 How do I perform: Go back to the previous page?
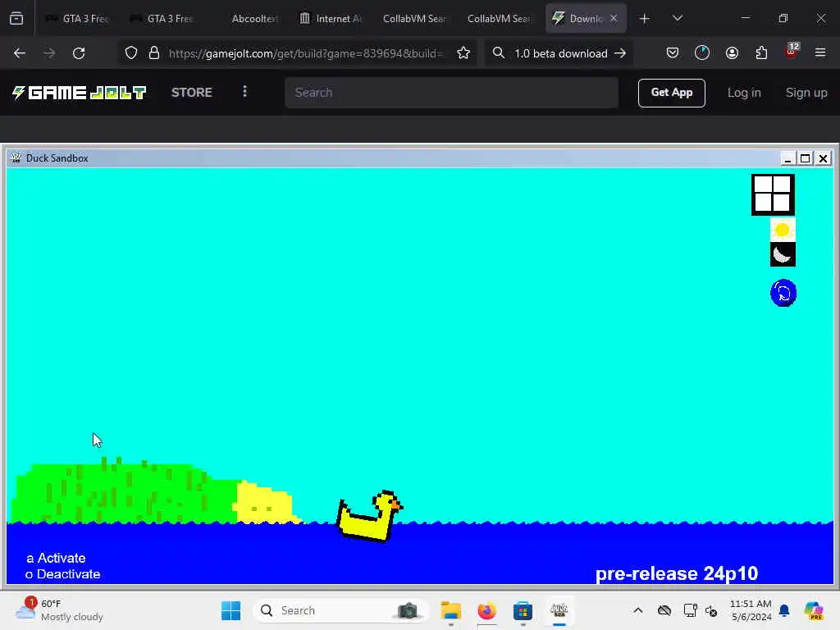(x=20, y=53)
